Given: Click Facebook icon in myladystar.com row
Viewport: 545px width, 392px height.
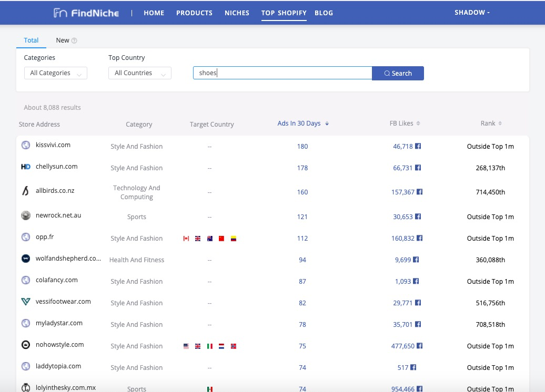Looking at the screenshot, I should [x=418, y=324].
